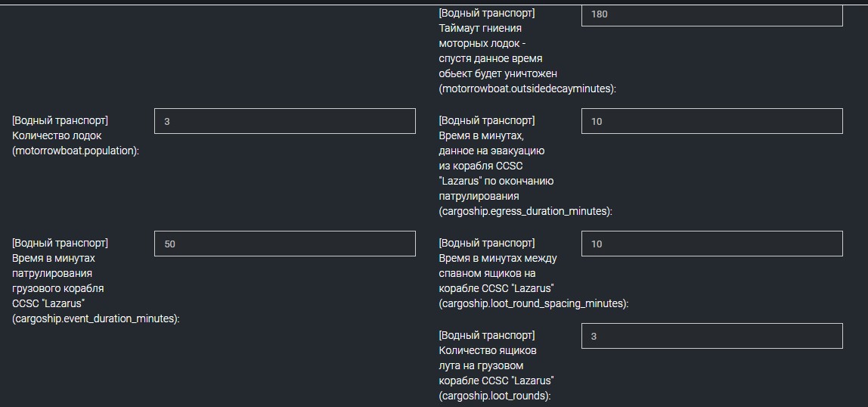Click the "(cargoship.egress_duration_minutes):" key text
868x407 pixels.
pyautogui.click(x=525, y=211)
